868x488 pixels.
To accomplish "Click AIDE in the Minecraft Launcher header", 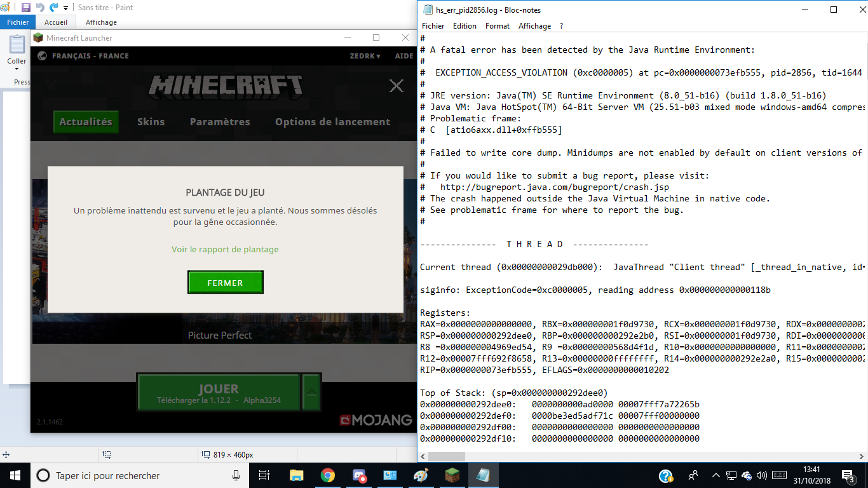I will coord(404,56).
